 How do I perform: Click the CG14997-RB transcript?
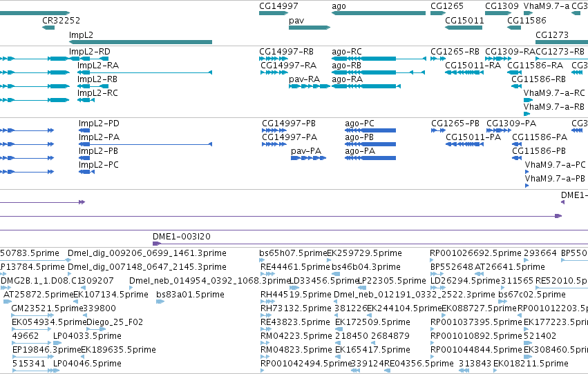274,59
